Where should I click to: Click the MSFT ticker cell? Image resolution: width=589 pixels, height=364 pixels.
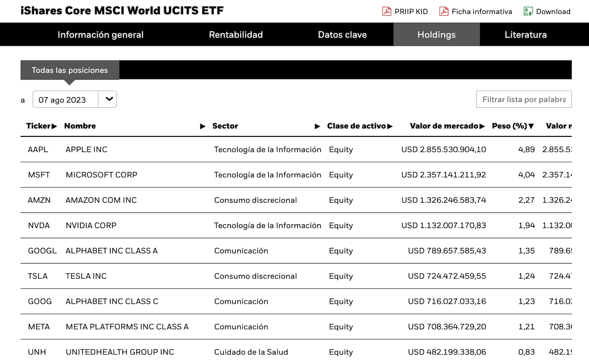click(39, 175)
